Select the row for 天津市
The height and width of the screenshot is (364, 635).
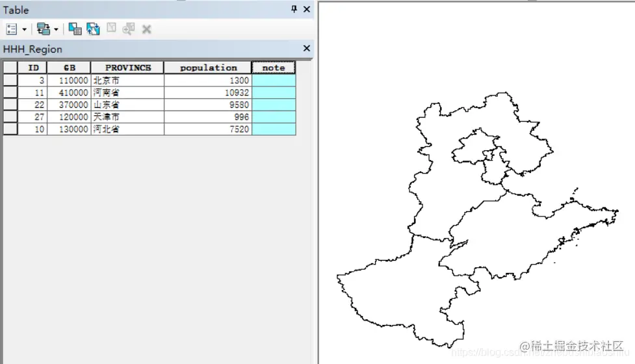click(x=10, y=116)
